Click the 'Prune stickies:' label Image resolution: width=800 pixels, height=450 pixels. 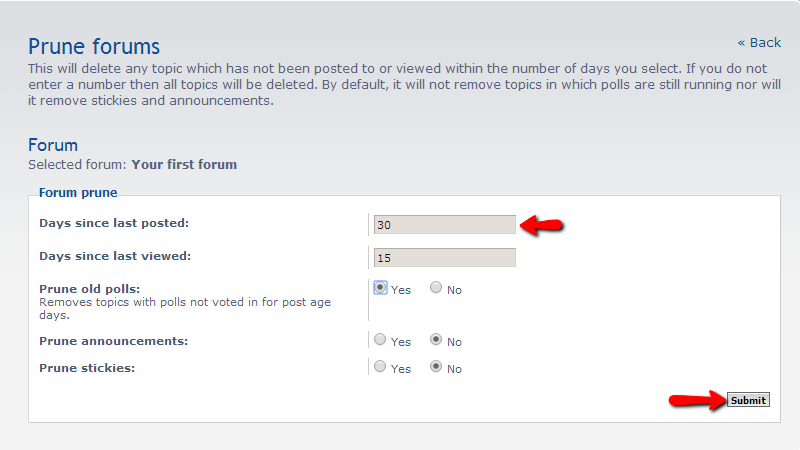click(x=89, y=368)
